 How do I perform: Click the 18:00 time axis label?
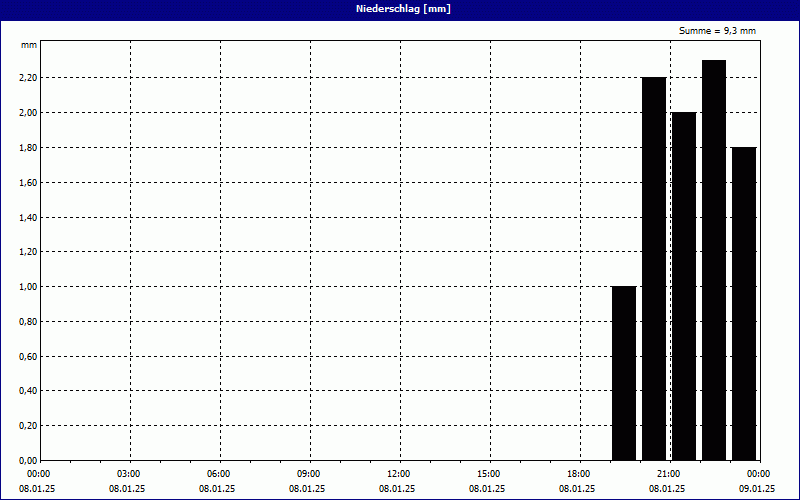click(x=579, y=474)
